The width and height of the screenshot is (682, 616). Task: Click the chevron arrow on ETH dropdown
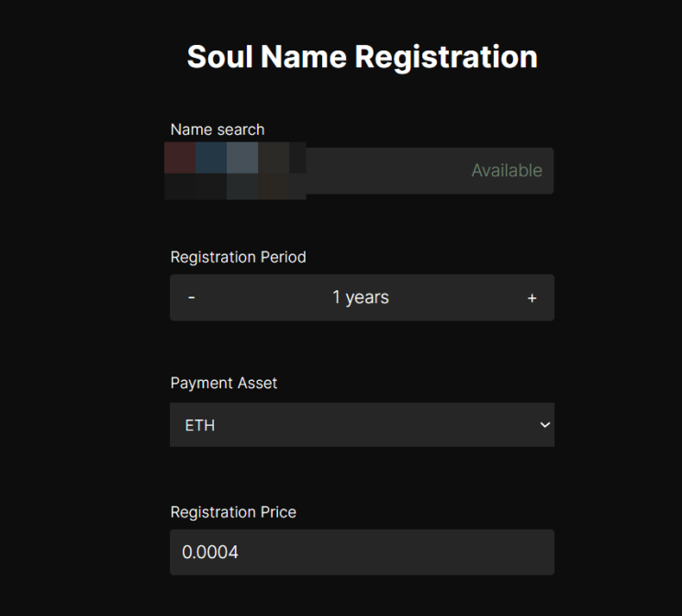544,425
